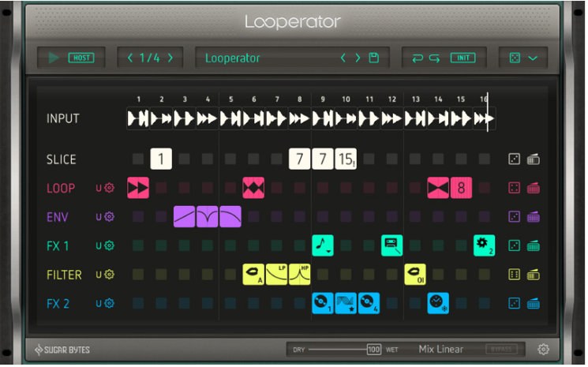
Task: Expand the randomize options dropdown chevron
Action: [x=533, y=58]
